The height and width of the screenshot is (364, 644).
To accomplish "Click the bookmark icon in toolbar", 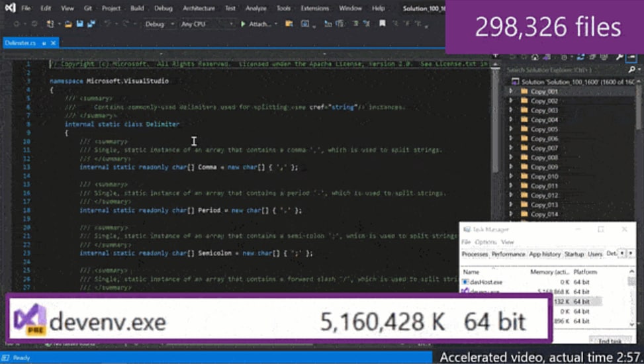I will click(x=383, y=23).
